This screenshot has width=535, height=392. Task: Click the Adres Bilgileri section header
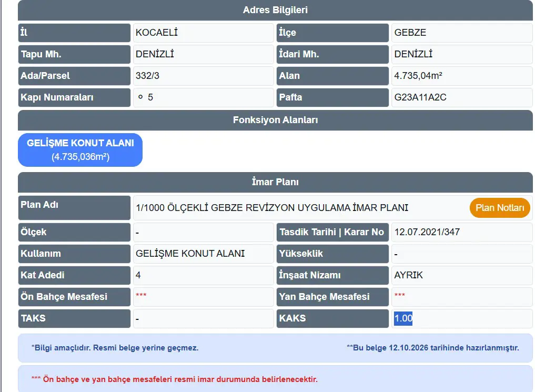[275, 10]
